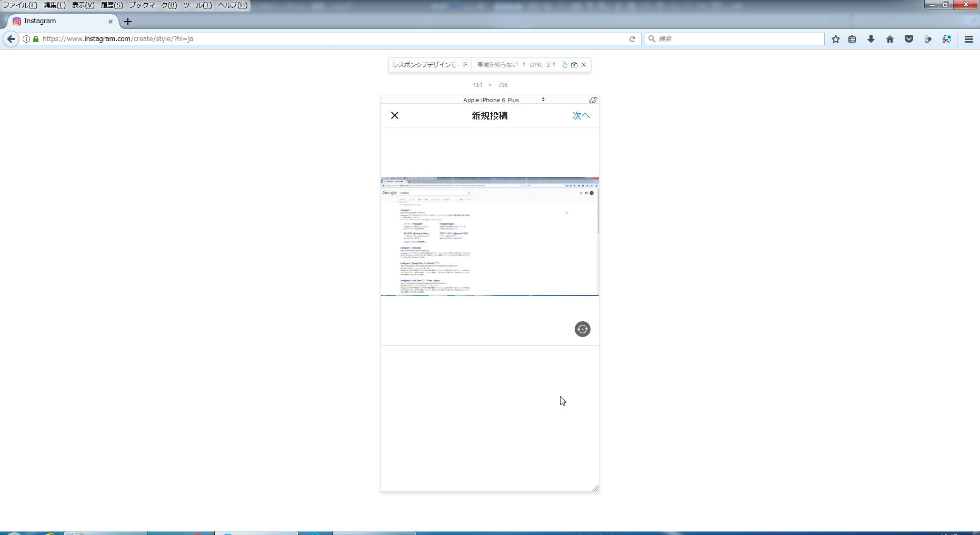Open the Apple iPhone 6 Plus device selector

tap(504, 100)
